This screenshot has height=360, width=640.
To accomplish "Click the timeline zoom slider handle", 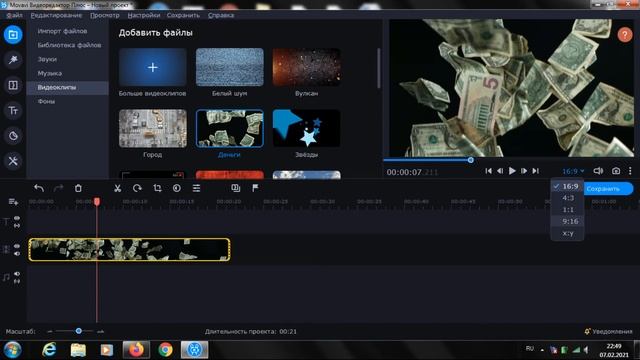I will [x=79, y=331].
